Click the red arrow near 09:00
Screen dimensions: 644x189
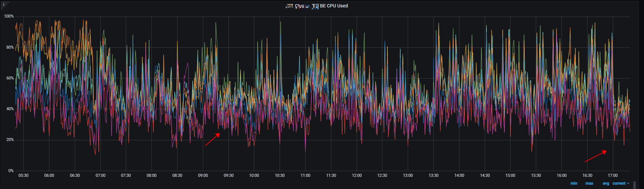coord(213,139)
